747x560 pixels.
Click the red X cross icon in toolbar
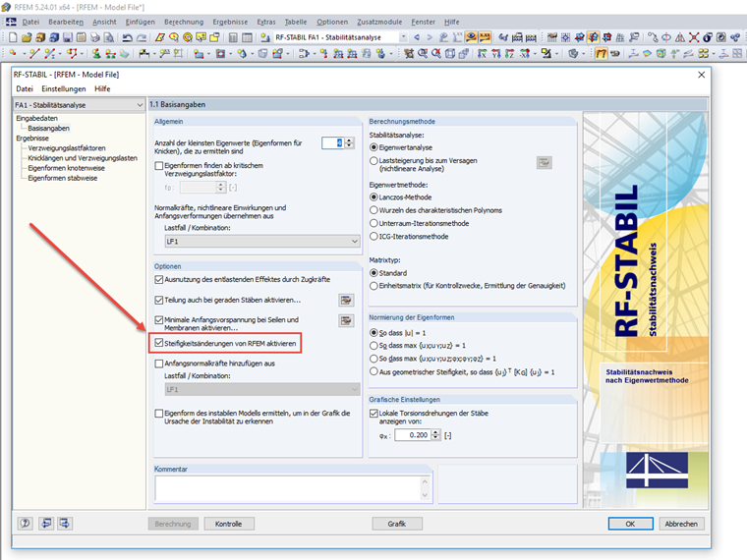point(694,37)
